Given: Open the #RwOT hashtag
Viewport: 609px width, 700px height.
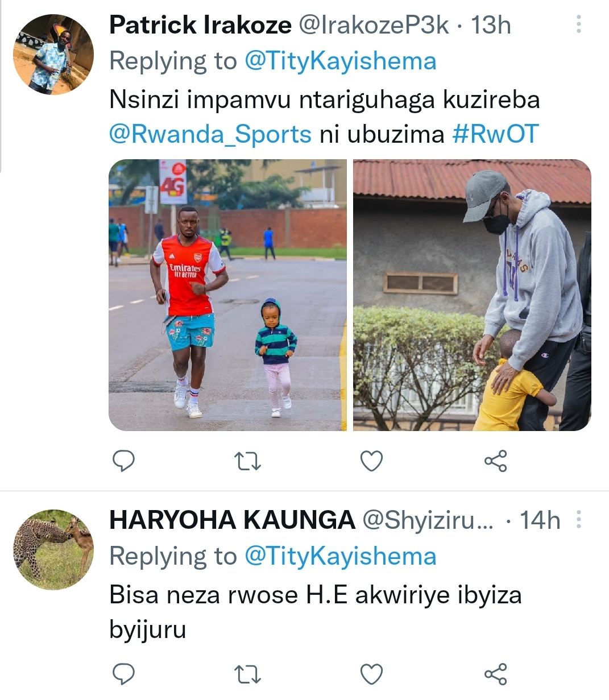Looking at the screenshot, I should point(495,134).
